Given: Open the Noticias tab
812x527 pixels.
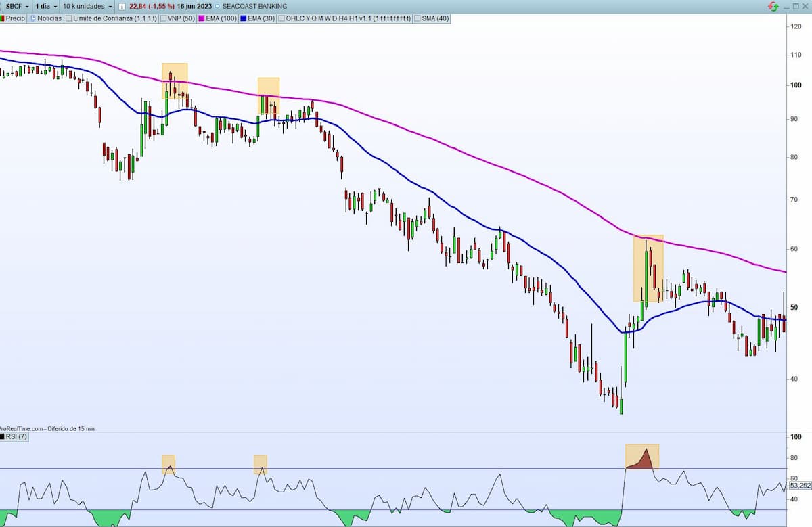Looking at the screenshot, I should coord(49,18).
